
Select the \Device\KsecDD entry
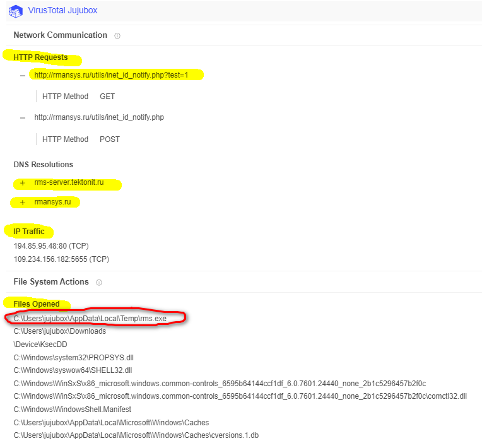40,345
